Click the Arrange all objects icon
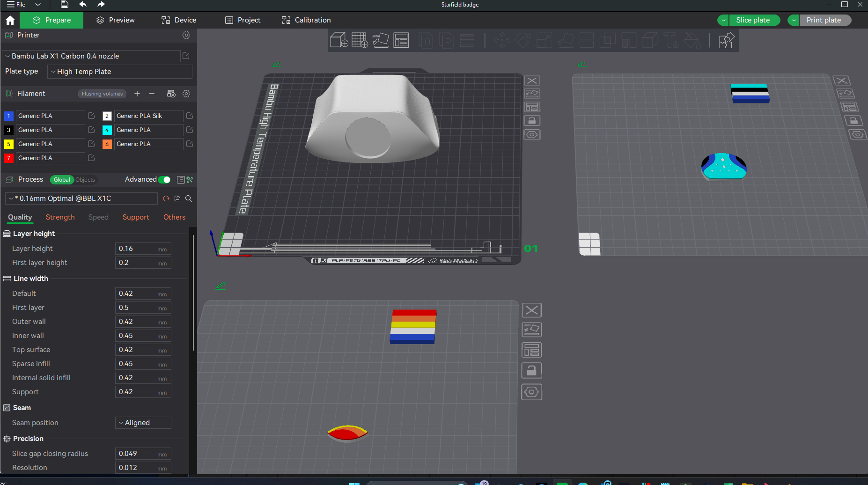 click(401, 40)
